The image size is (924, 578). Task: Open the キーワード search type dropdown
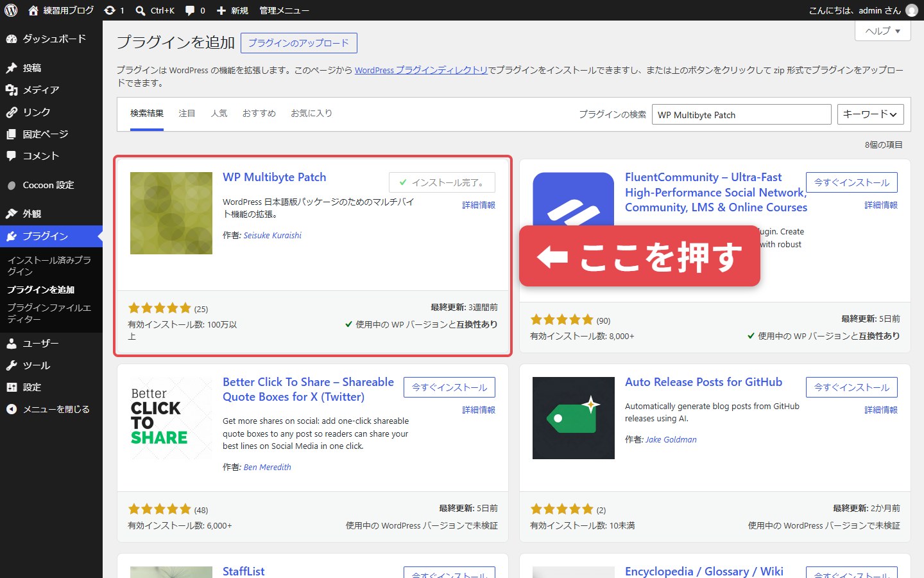[x=871, y=114]
